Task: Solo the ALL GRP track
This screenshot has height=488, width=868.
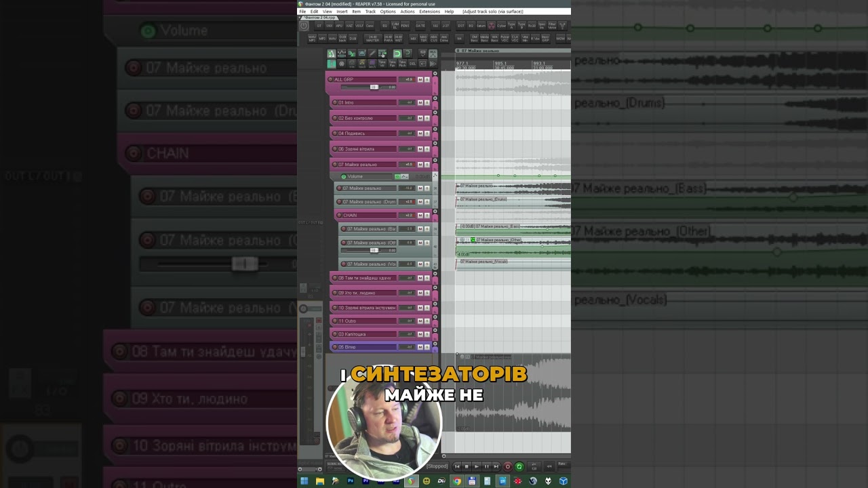Action: coord(427,79)
